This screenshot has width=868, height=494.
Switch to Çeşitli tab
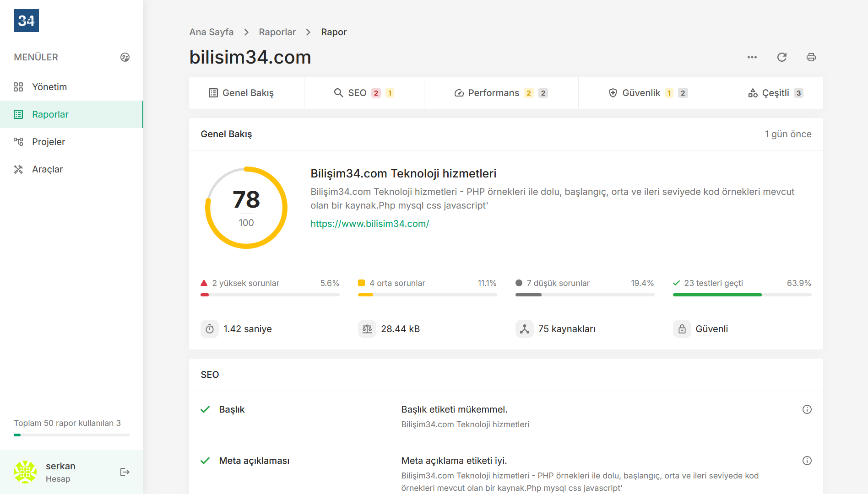coord(770,93)
